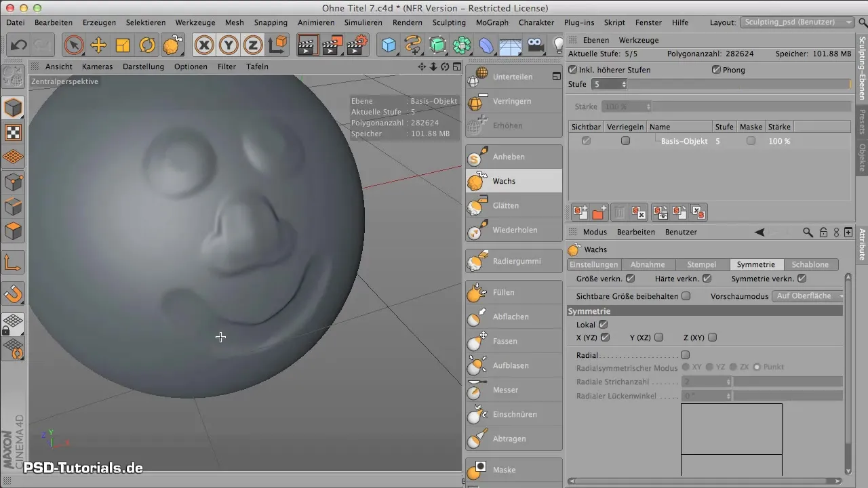Select the Anheben sculpt brush
This screenshot has width=868, height=488.
pyautogui.click(x=513, y=157)
